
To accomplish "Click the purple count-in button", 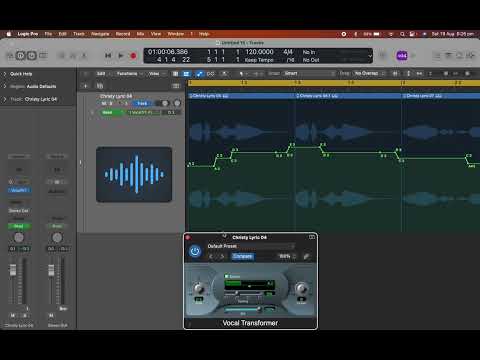I will [402, 56].
